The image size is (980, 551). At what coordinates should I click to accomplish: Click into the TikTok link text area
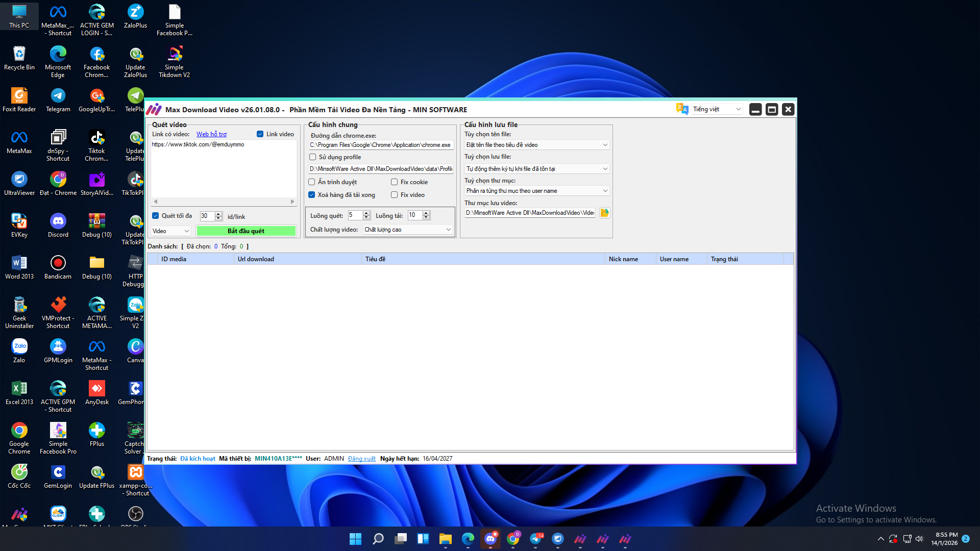224,169
